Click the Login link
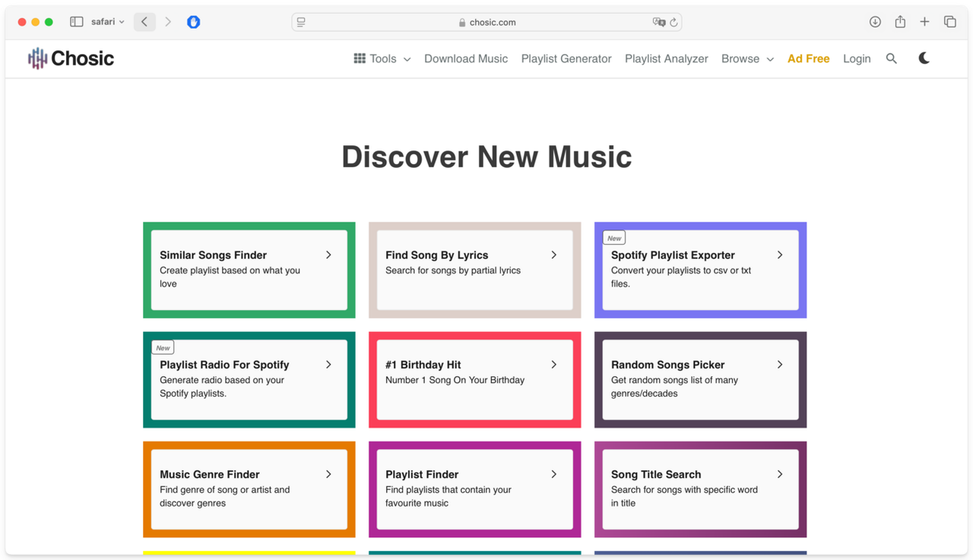 coord(857,59)
